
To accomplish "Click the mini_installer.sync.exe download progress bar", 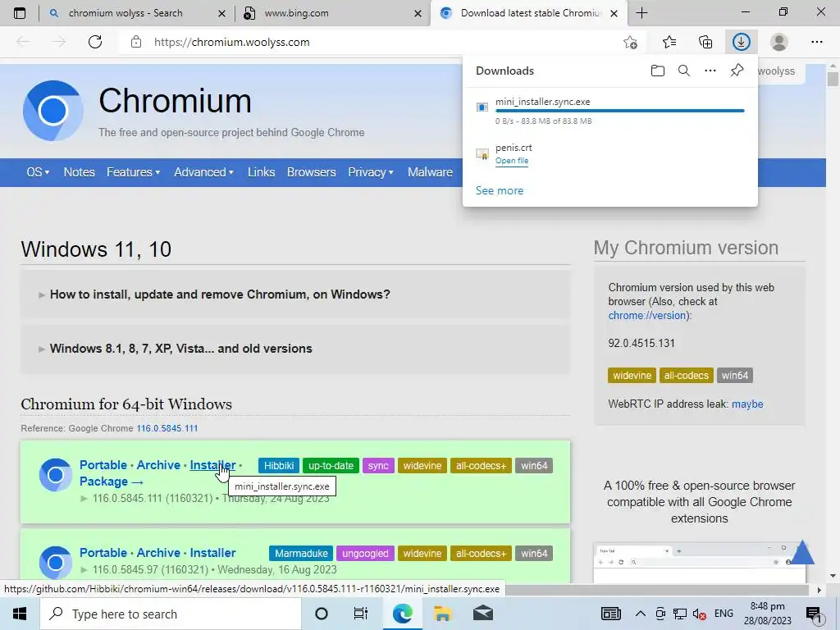I will pyautogui.click(x=620, y=111).
